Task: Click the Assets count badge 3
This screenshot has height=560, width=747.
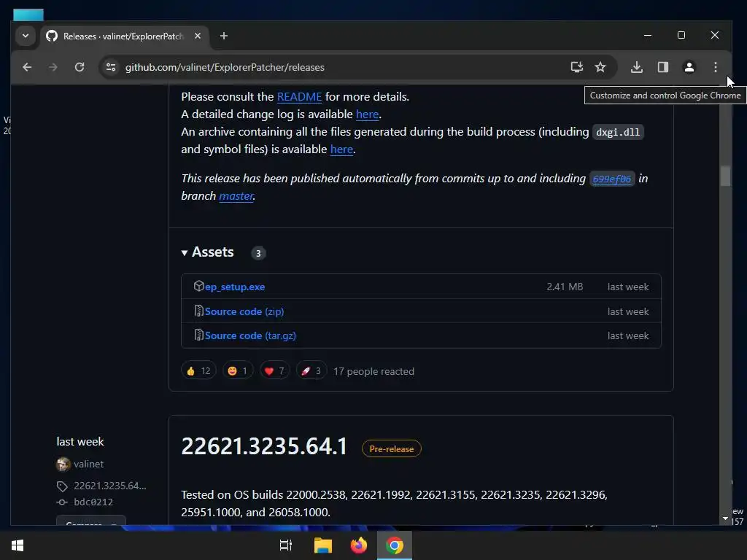Action: click(x=258, y=253)
